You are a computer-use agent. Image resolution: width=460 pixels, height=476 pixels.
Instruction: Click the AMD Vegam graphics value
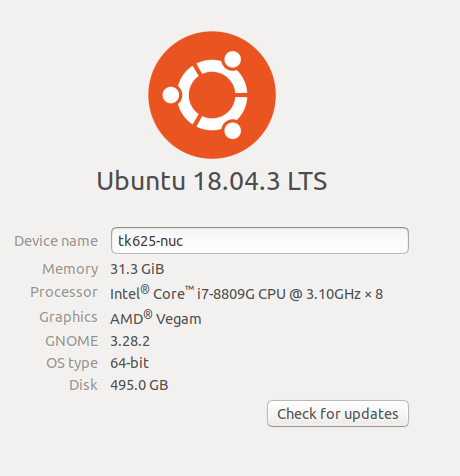pyautogui.click(x=156, y=318)
